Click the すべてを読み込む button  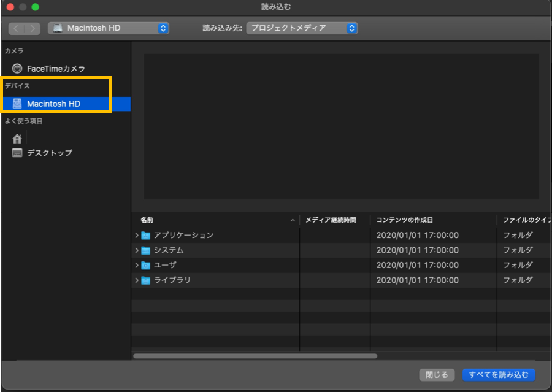[499, 375]
